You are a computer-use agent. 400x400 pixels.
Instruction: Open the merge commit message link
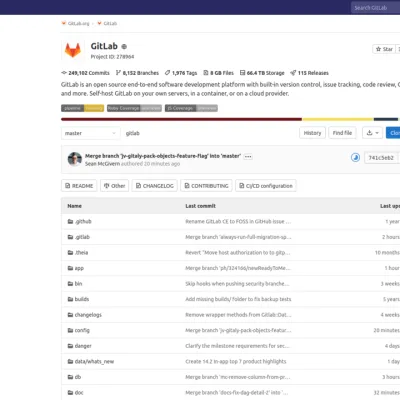click(163, 156)
